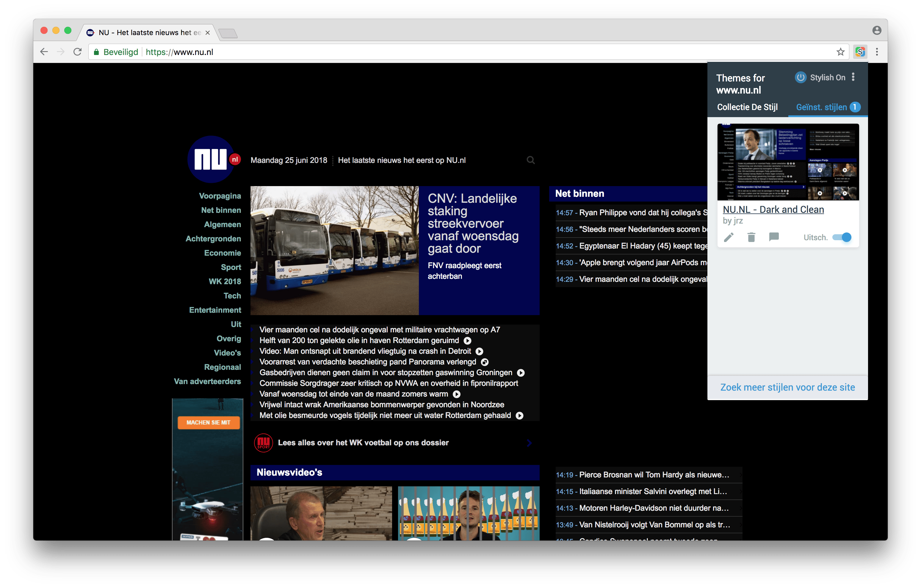Delete the NU.NL Dark and Clean style
Image resolution: width=921 pixels, height=588 pixels.
[x=751, y=238]
